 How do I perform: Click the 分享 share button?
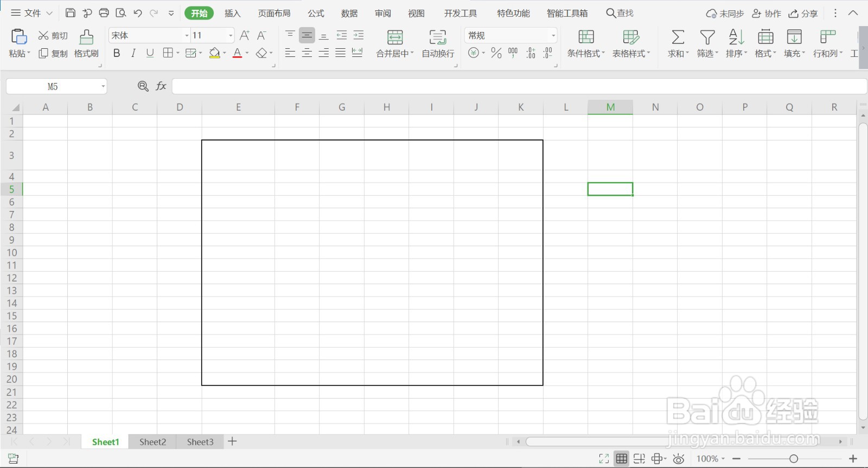click(803, 14)
